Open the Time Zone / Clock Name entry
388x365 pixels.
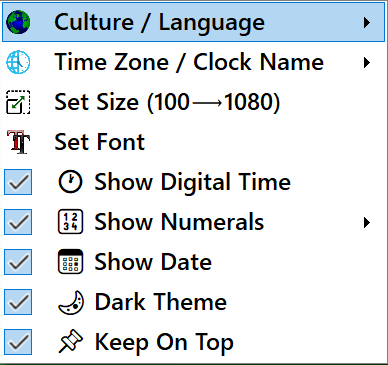(193, 62)
